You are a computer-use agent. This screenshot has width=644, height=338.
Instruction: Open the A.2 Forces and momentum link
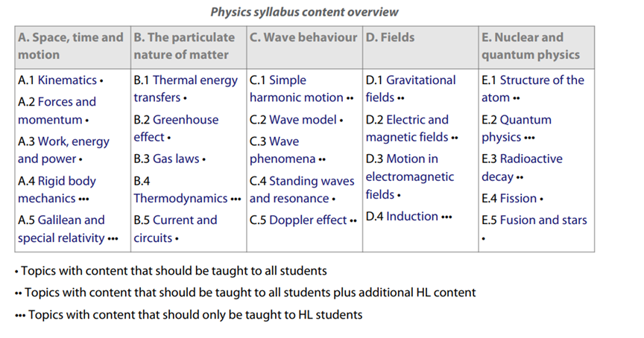[57, 111]
